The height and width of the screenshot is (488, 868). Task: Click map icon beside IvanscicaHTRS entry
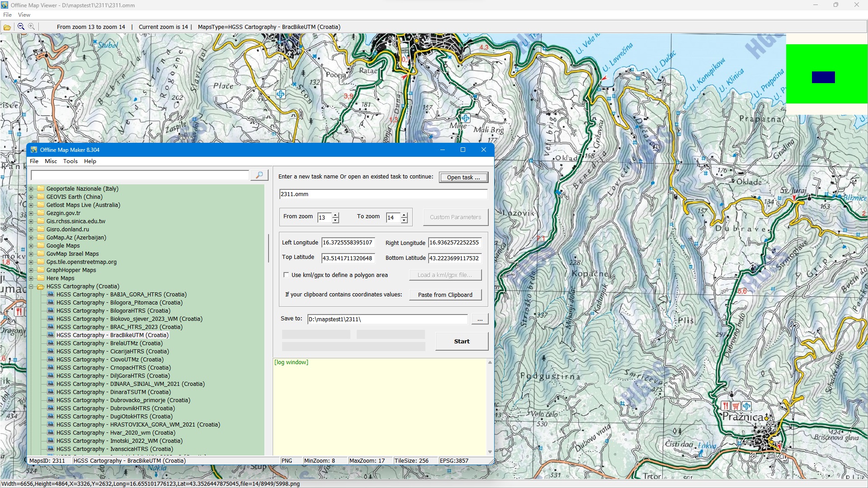click(51, 449)
